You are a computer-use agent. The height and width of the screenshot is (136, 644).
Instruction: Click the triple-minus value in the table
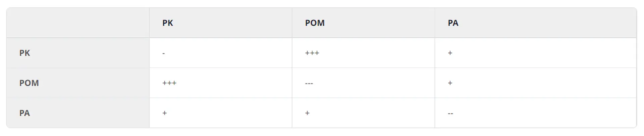(x=309, y=83)
